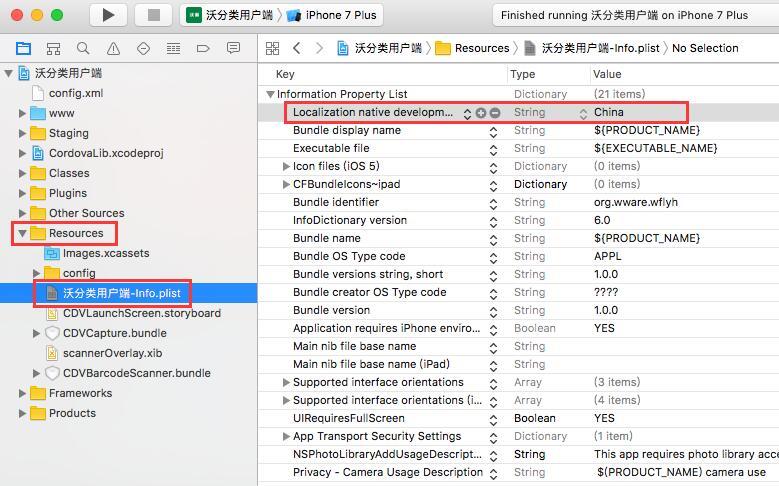
Task: Open the Project navigator folder icon
Action: (x=23, y=48)
